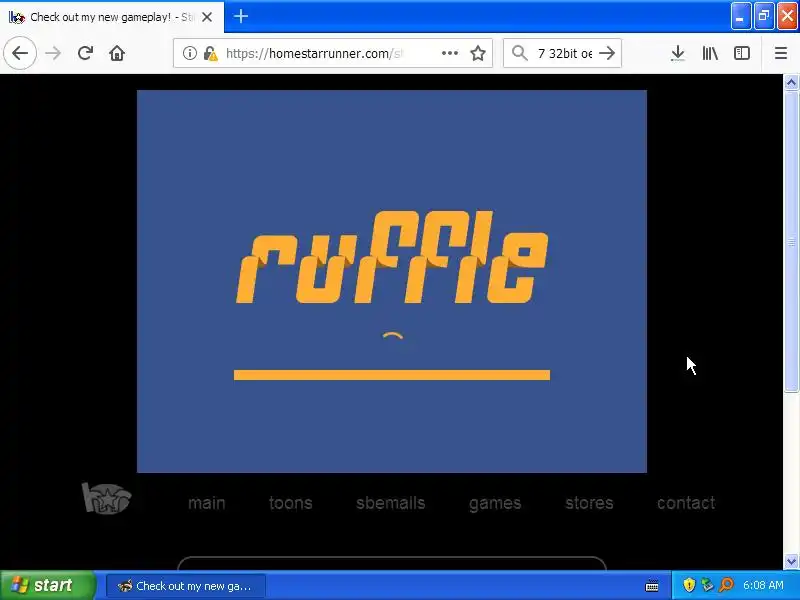Image resolution: width=800 pixels, height=600 pixels.
Task: Open the page actions three-dot menu
Action: 449,53
